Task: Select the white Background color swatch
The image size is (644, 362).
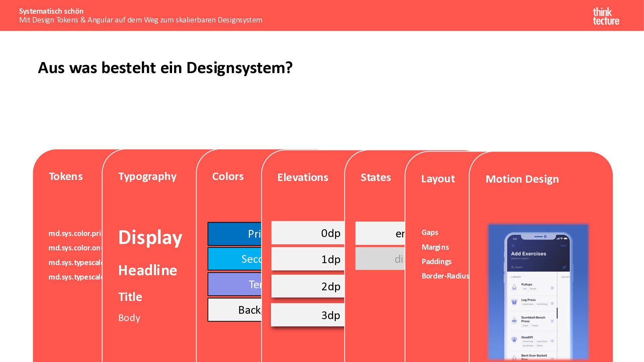Action: [235, 310]
